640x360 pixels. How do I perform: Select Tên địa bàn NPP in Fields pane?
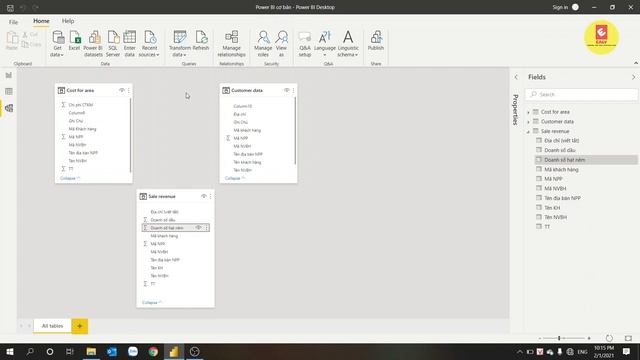[562, 198]
